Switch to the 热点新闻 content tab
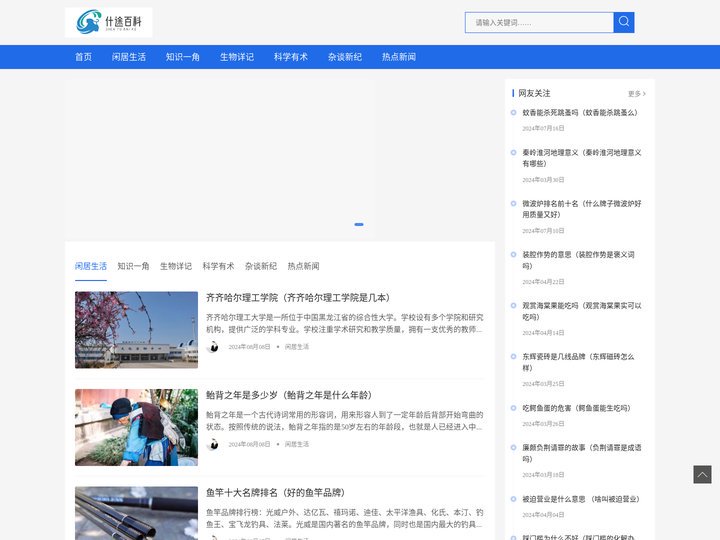This screenshot has height=540, width=720. tap(303, 266)
